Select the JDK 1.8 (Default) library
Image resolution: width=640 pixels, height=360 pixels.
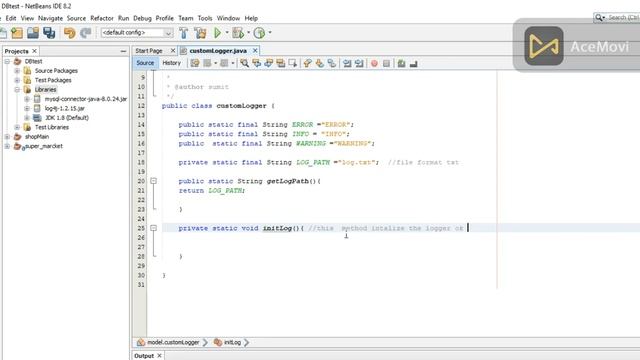pos(67,118)
